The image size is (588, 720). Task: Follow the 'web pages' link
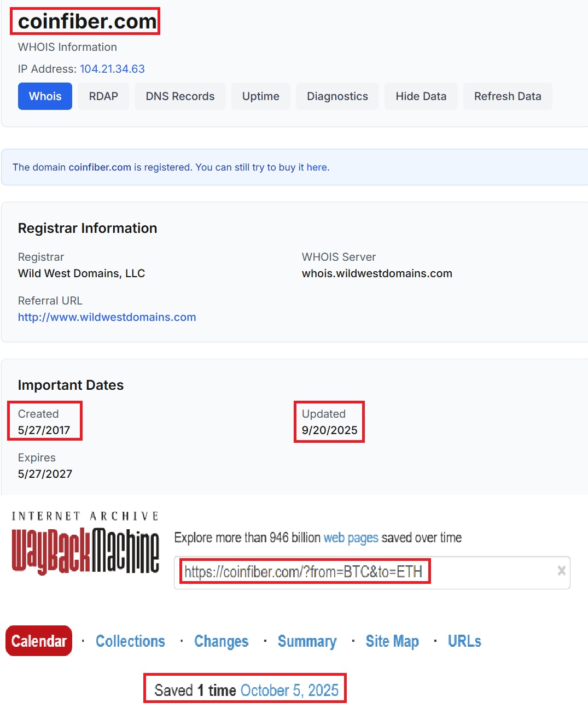[x=351, y=538]
